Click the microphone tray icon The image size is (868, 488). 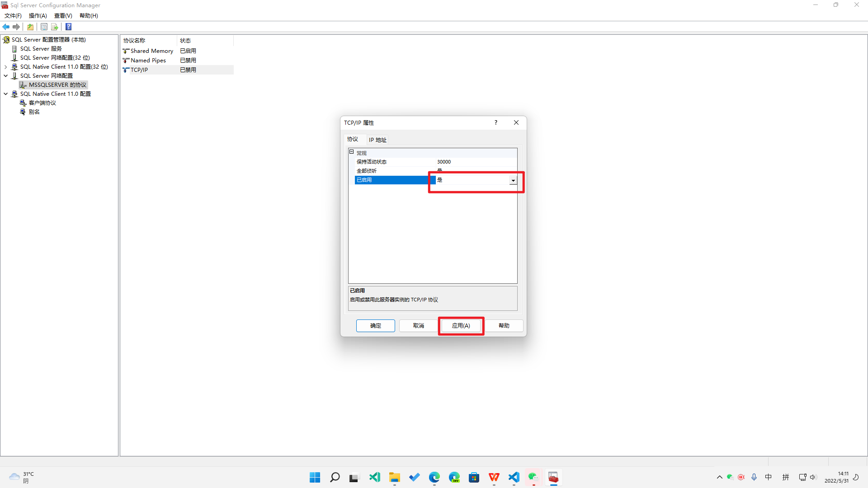(x=754, y=477)
